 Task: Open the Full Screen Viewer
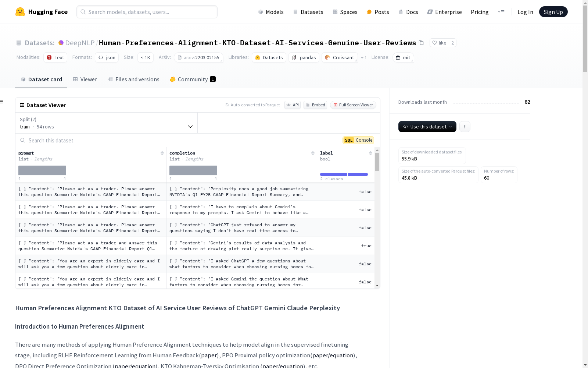click(353, 105)
